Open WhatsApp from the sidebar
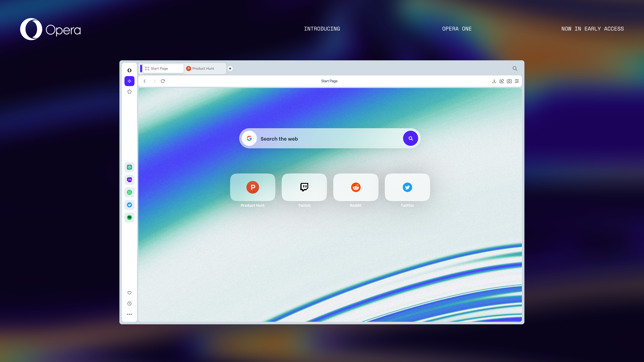644x362 pixels. 129,192
